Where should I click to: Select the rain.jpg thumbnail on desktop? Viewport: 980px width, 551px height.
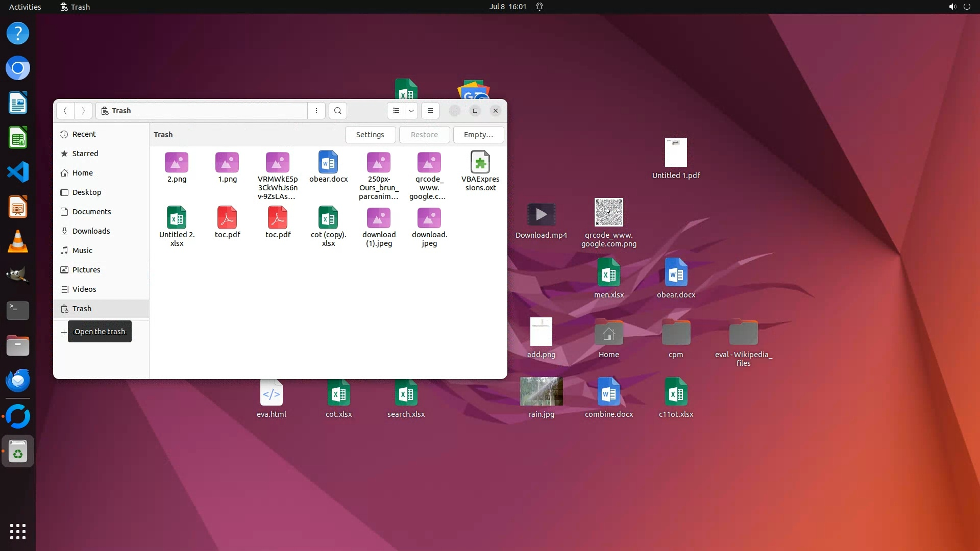[x=541, y=391]
